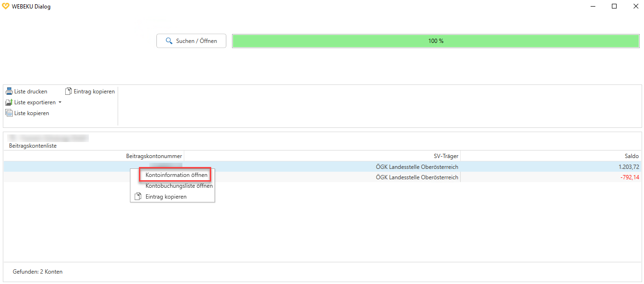The image size is (644, 284).
Task: Select Eintrag kopieren in the context menu
Action: coord(166,197)
